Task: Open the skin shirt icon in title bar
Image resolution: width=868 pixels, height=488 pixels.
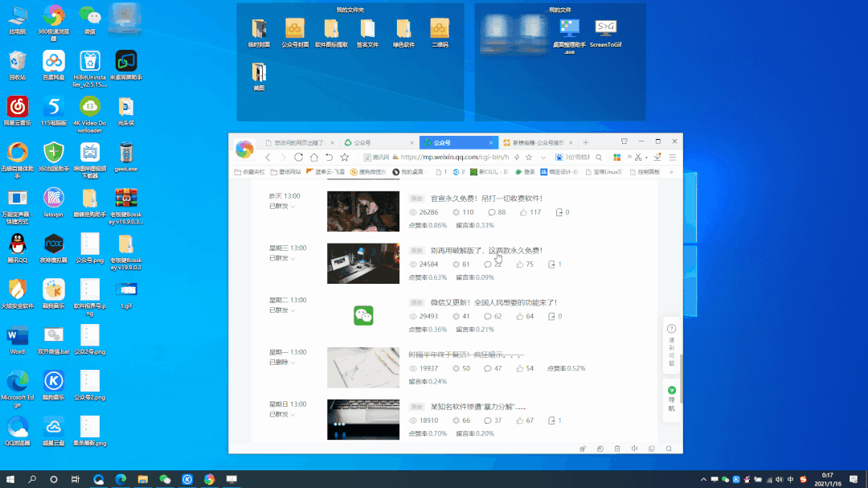Action: [624, 141]
